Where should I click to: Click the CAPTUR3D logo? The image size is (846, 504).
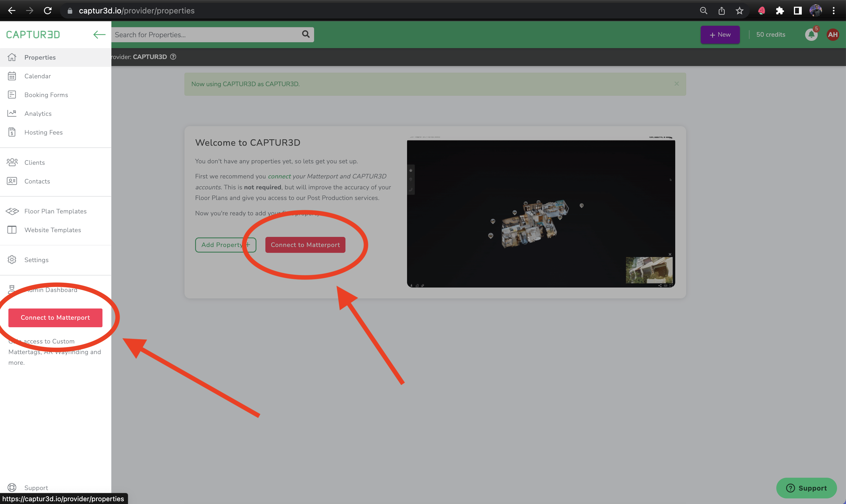click(x=33, y=35)
